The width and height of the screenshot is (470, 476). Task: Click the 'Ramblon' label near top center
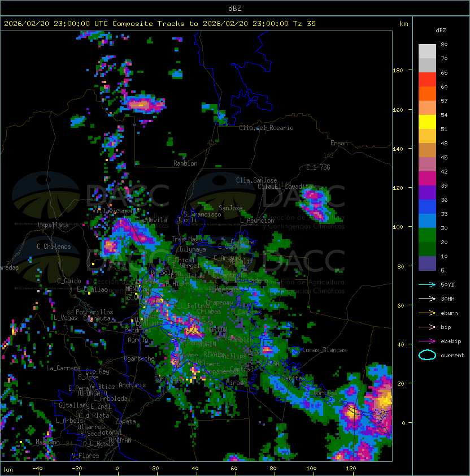[185, 163]
